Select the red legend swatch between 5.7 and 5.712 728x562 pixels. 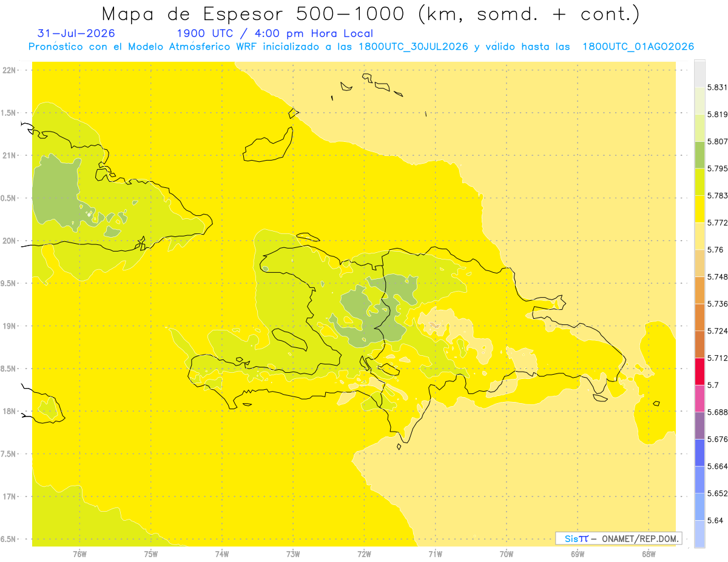(699, 371)
